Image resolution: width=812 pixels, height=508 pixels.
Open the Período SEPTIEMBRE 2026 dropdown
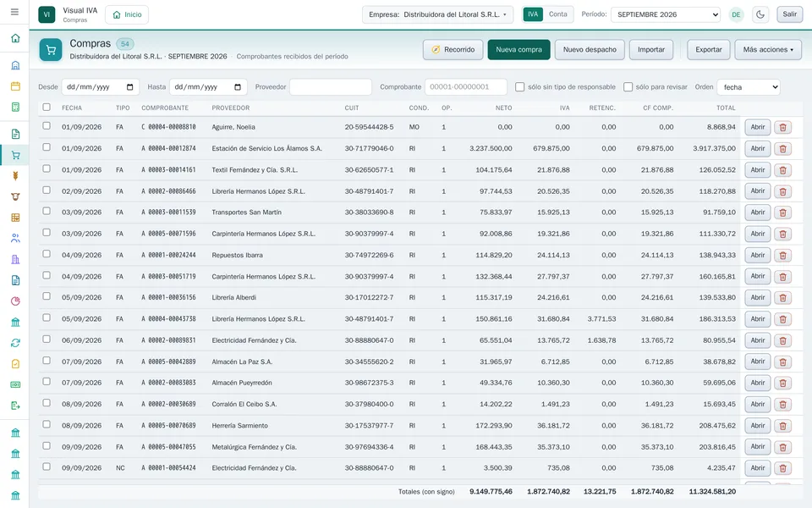[666, 14]
